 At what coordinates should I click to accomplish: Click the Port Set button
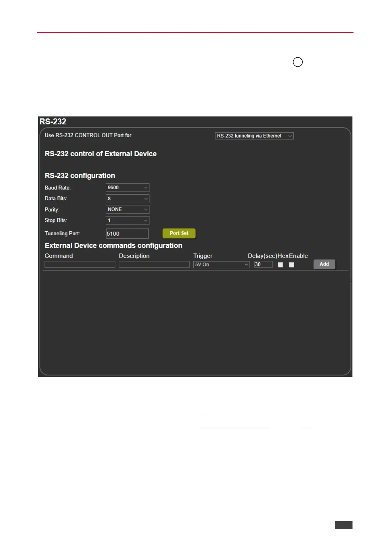point(179,233)
